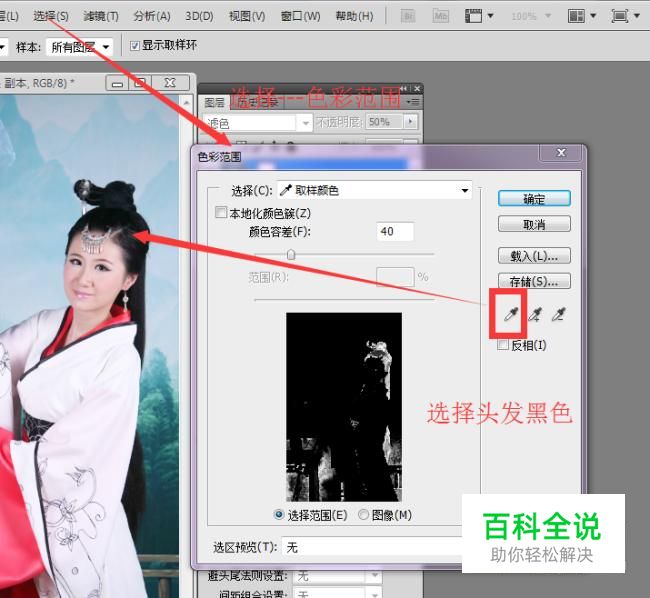650x598 pixels.
Task: Click the 确定 button
Action: coord(534,199)
